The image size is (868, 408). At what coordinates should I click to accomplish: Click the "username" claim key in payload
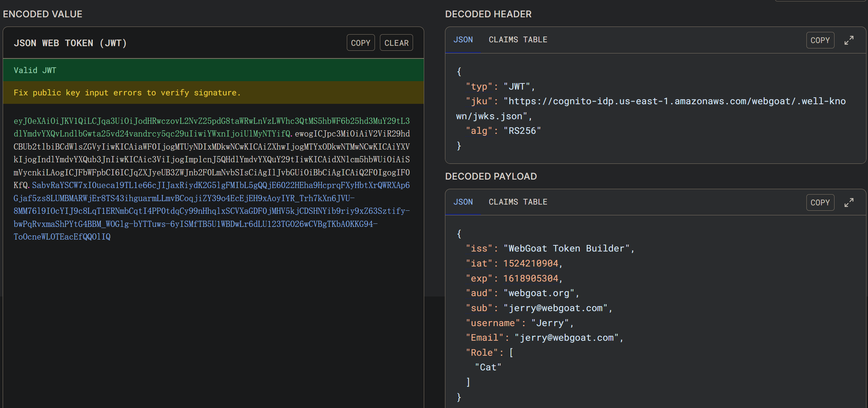(493, 323)
